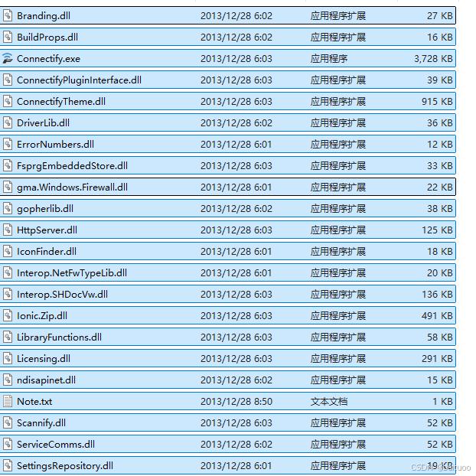Screen dimensions: 476x476
Task: Click the 125 KB size of HttpServer.dll
Action: (437, 230)
